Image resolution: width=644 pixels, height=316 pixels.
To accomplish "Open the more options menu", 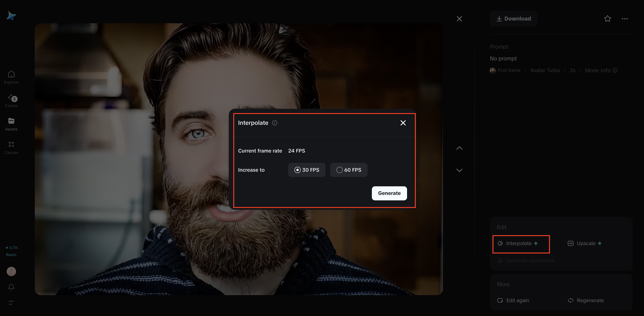I will pos(625,19).
